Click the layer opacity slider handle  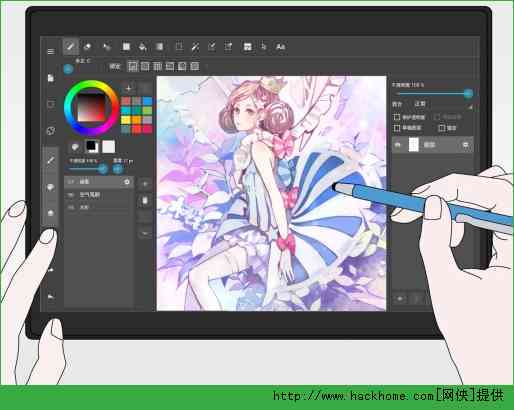[x=468, y=93]
